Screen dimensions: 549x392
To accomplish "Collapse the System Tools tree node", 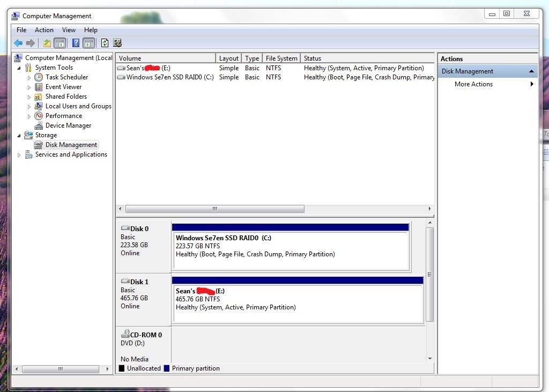I will (x=19, y=68).
